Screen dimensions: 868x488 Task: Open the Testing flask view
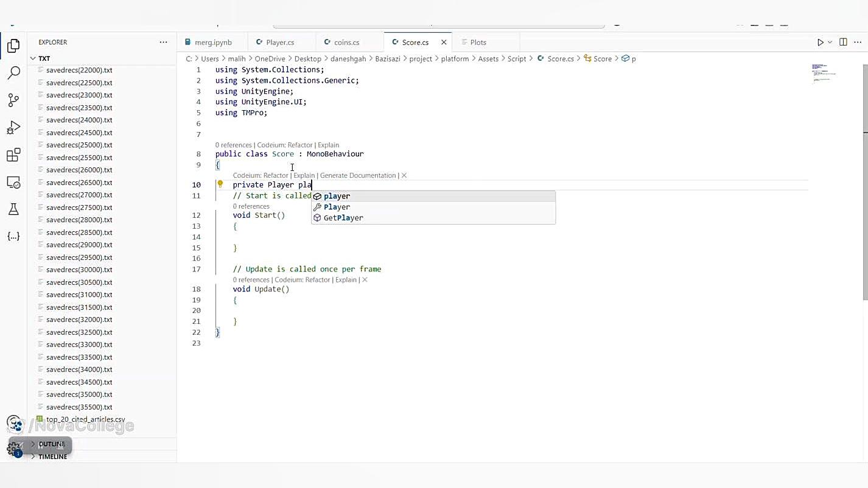(13, 209)
